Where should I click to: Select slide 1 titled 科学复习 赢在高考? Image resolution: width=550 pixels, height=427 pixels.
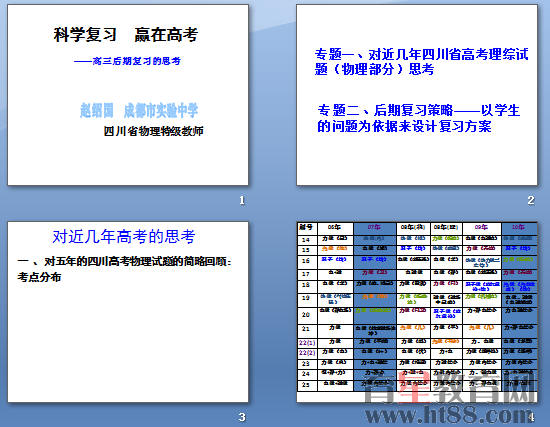click(x=128, y=95)
